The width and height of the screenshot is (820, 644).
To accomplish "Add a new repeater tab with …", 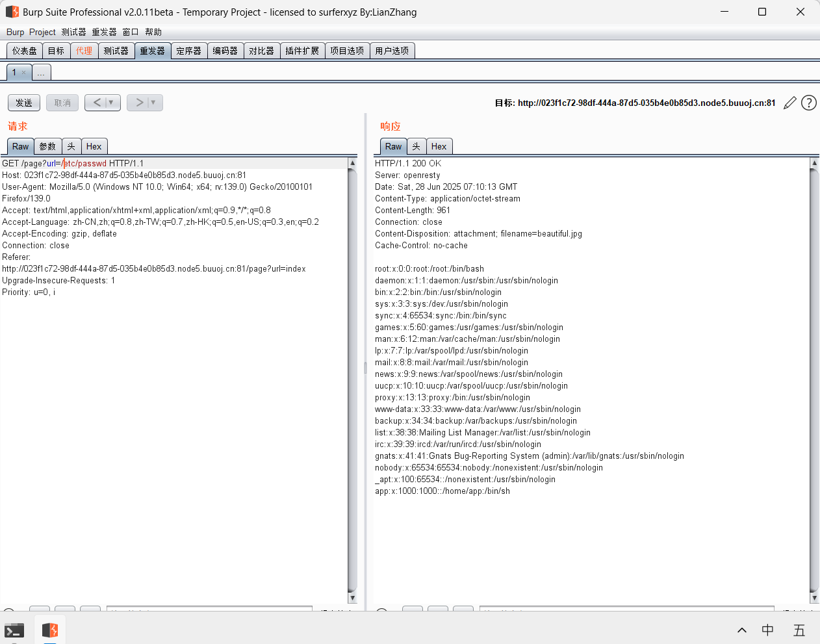I will click(41, 73).
